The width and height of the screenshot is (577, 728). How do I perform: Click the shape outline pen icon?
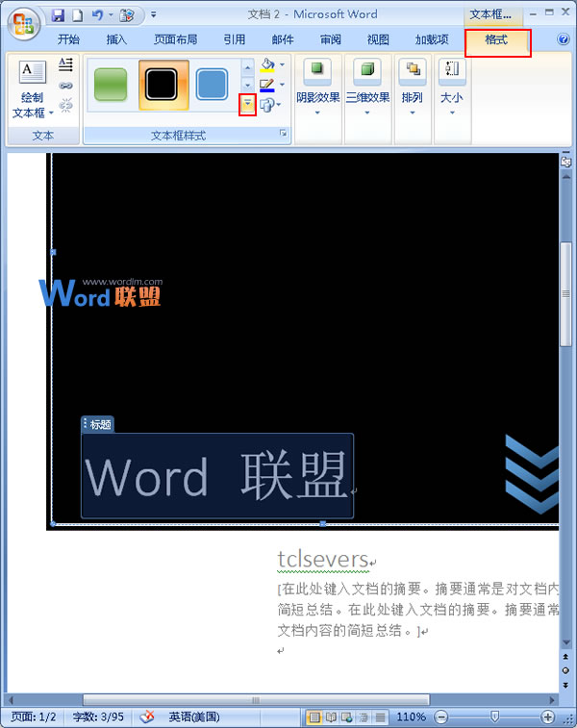(267, 86)
